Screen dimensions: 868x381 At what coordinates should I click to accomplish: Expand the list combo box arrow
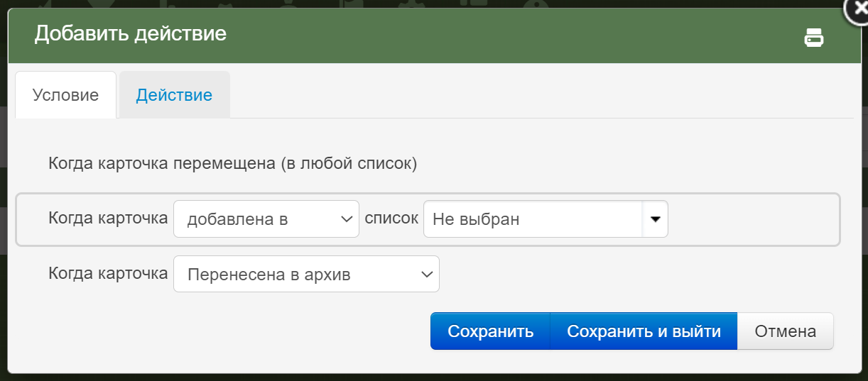click(x=655, y=219)
